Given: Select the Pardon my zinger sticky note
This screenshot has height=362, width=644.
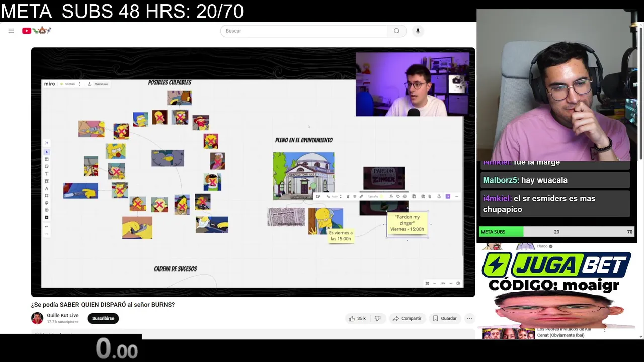Looking at the screenshot, I should [x=407, y=224].
